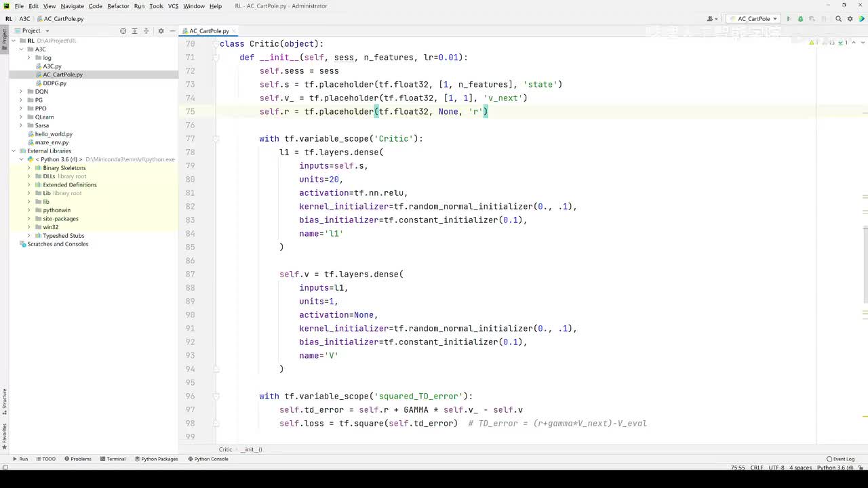Open the Navigate menu
The width and height of the screenshot is (868, 488).
point(72,6)
